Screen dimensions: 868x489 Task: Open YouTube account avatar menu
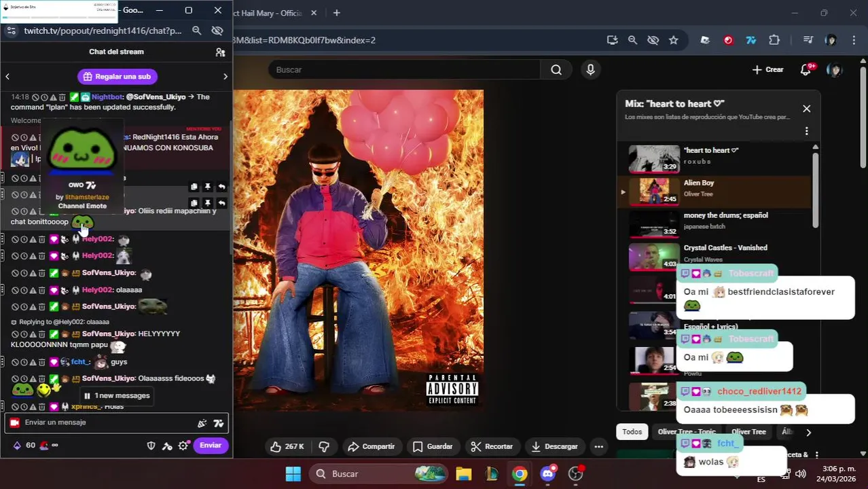click(835, 69)
